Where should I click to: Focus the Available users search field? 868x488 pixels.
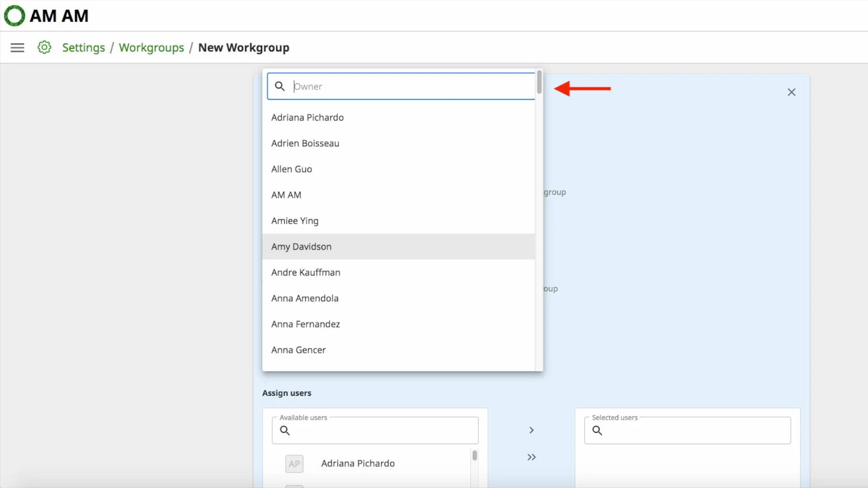coord(375,430)
